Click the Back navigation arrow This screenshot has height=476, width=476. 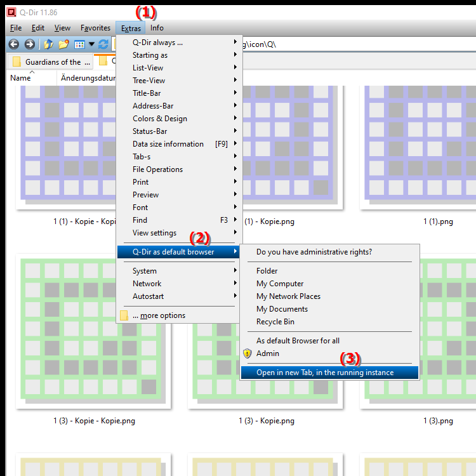pos(14,44)
